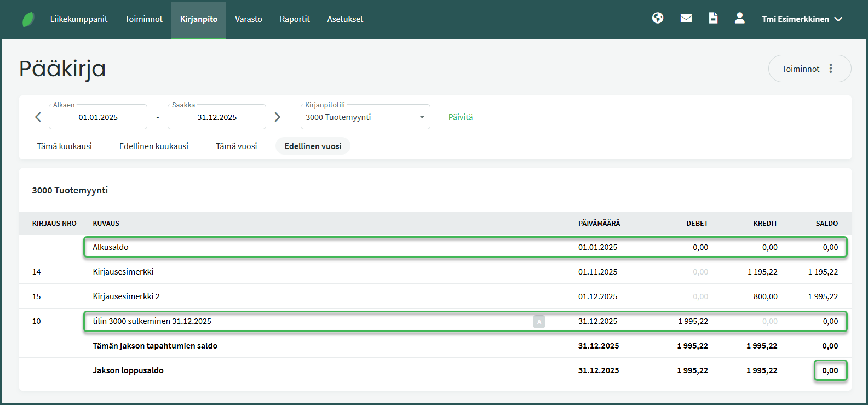Viewport: 868px width, 405px height.
Task: Click the green leaf home logo
Action: click(28, 19)
